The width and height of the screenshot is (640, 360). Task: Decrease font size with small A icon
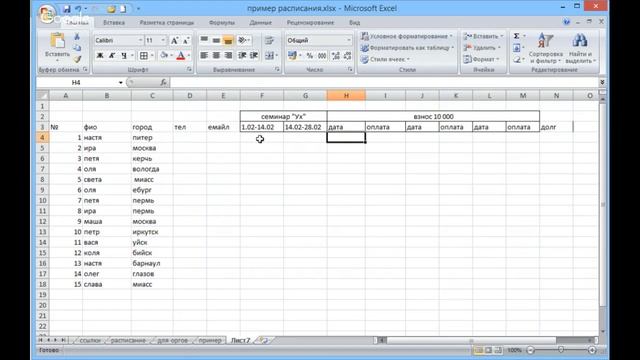[186, 40]
